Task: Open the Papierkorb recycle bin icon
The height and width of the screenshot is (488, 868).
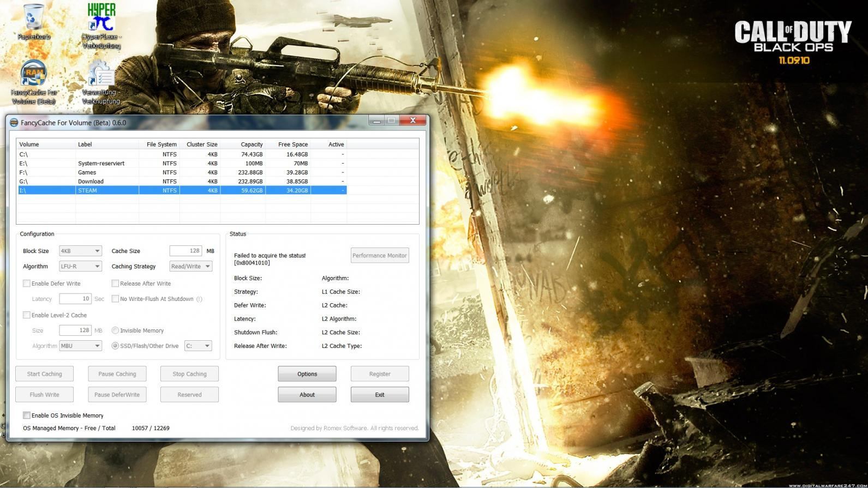Action: point(34,21)
